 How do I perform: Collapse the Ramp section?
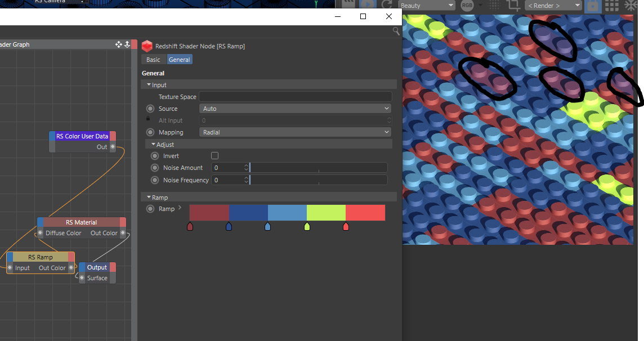[x=149, y=198]
